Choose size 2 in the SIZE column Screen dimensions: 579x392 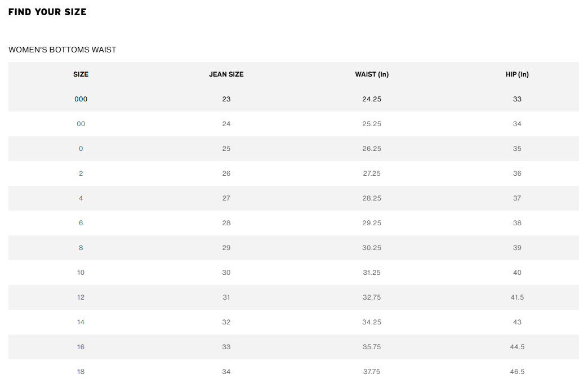click(x=81, y=173)
